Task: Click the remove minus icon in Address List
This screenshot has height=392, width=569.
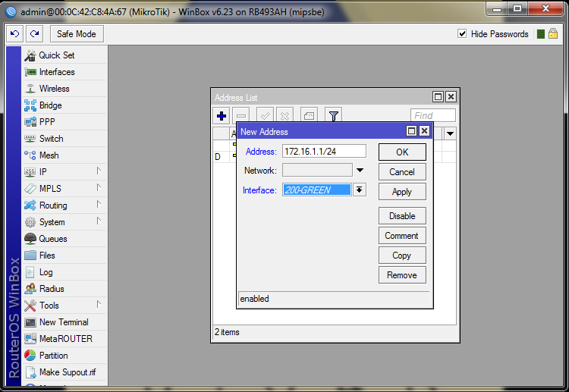Action: click(x=241, y=116)
